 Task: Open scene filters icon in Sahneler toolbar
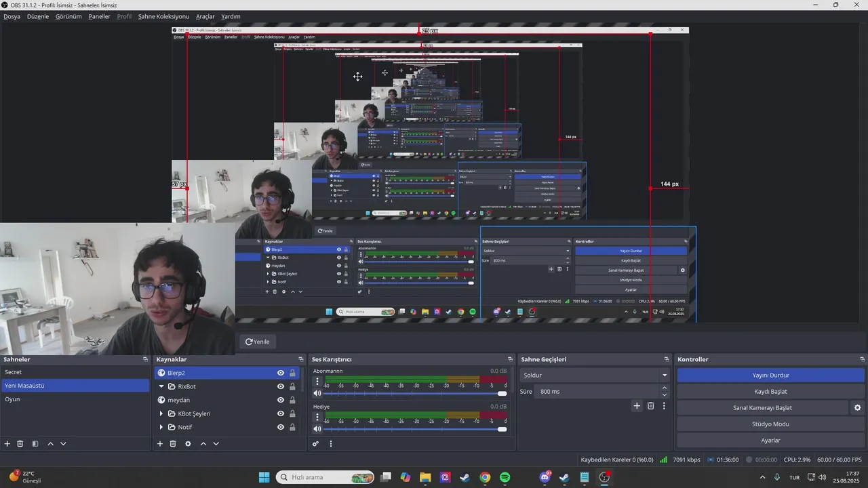pos(35,444)
